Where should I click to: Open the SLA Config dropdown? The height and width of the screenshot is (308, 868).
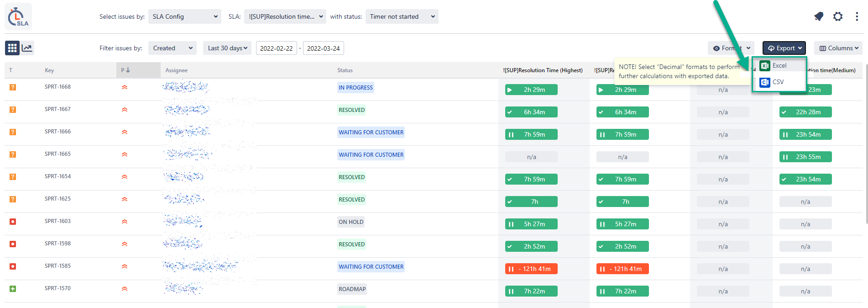coord(185,16)
